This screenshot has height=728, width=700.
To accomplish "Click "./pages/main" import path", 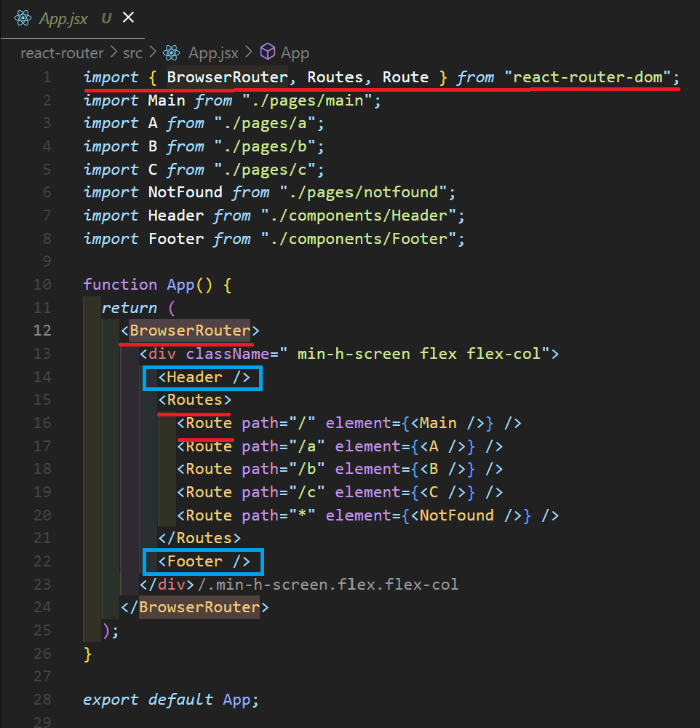I will coord(307,100).
